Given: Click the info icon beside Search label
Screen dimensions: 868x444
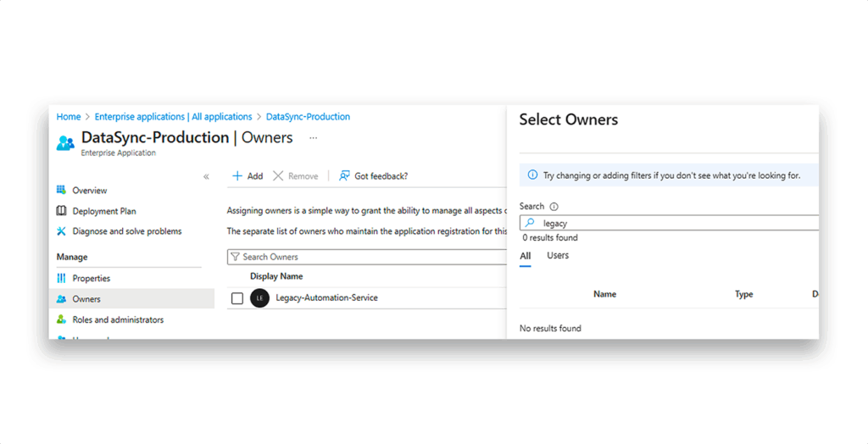Looking at the screenshot, I should coord(554,207).
